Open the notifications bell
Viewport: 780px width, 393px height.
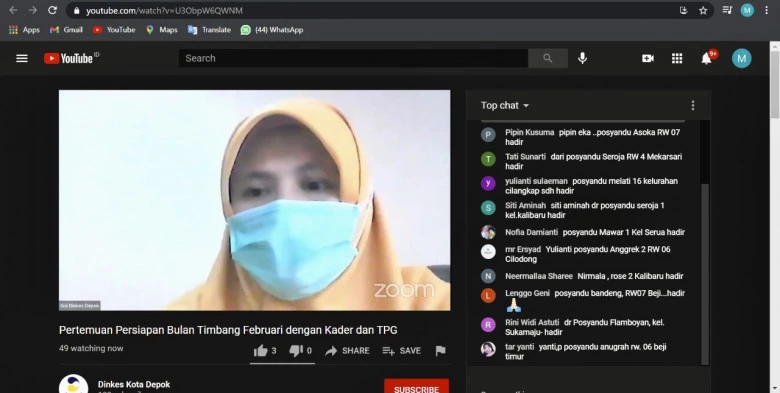coord(706,59)
